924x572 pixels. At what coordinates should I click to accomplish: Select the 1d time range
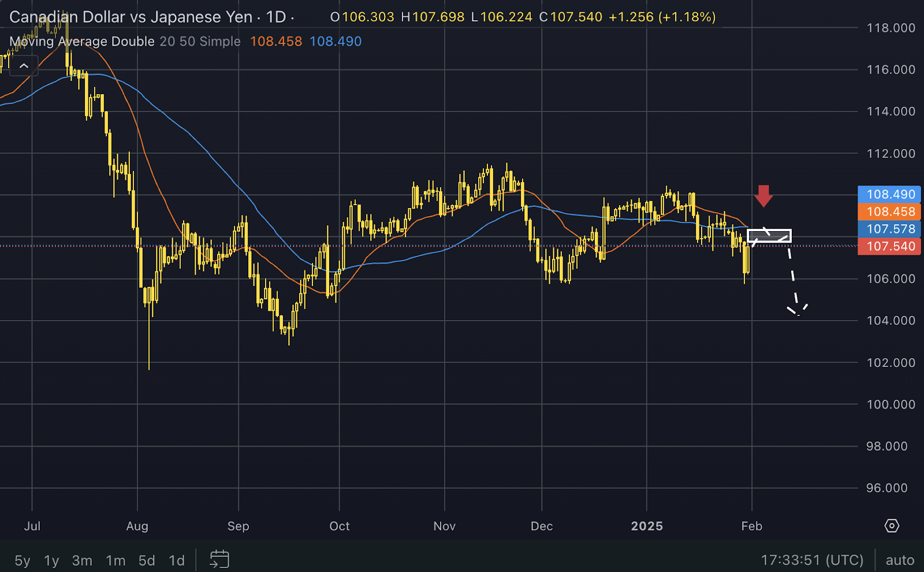tap(177, 560)
